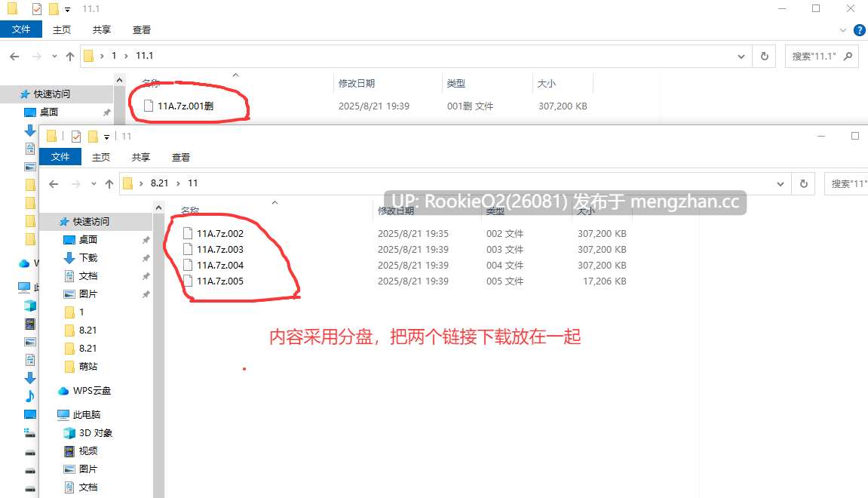Refresh the 11 window folder view

804,183
